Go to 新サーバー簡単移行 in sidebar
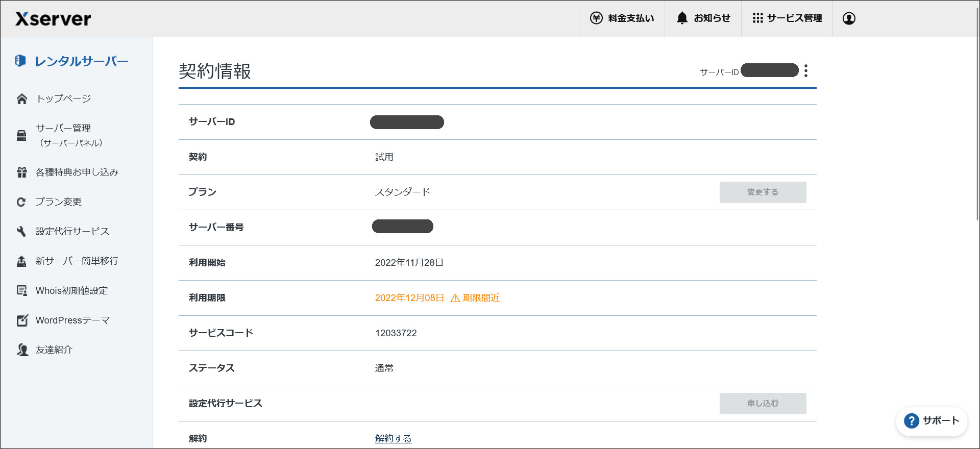Image resolution: width=980 pixels, height=449 pixels. coord(77,261)
